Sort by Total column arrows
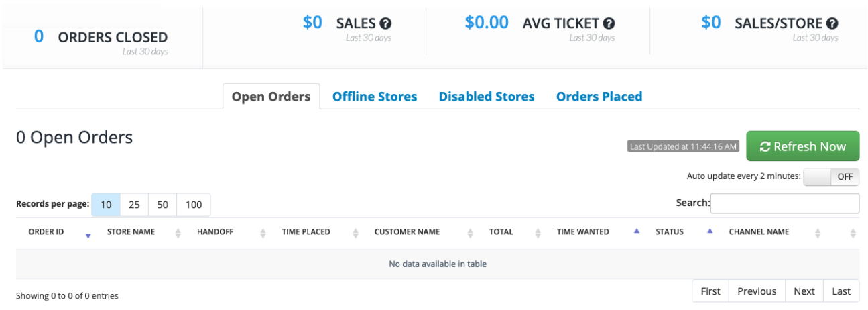This screenshot has height=310, width=868. point(538,233)
